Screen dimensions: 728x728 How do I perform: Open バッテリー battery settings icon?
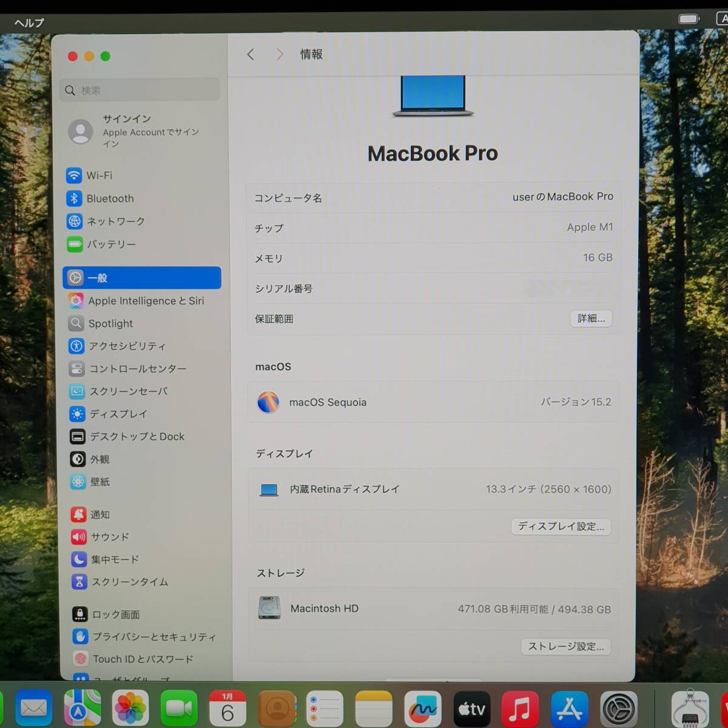pyautogui.click(x=75, y=244)
